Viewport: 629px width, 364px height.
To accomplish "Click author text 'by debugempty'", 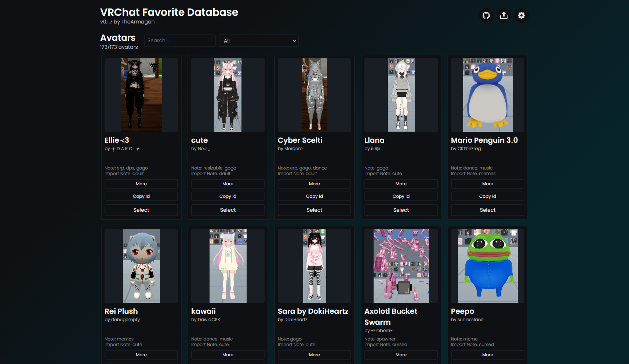I will [x=122, y=320].
